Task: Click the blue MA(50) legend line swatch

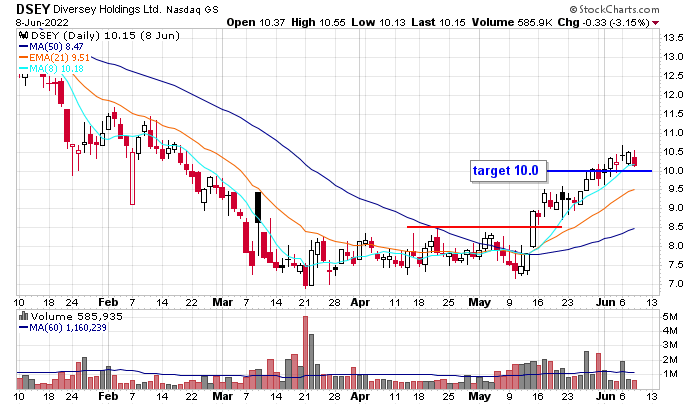Action: click(24, 46)
